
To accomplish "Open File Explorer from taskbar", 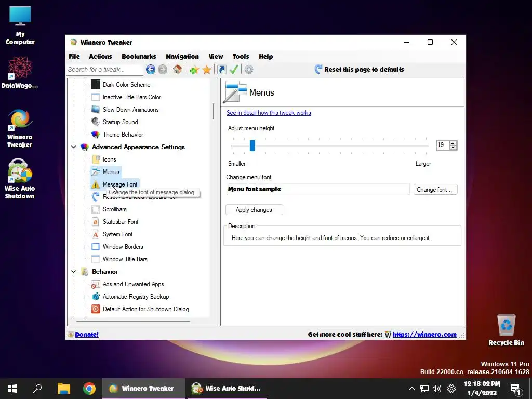I will [x=63, y=389].
